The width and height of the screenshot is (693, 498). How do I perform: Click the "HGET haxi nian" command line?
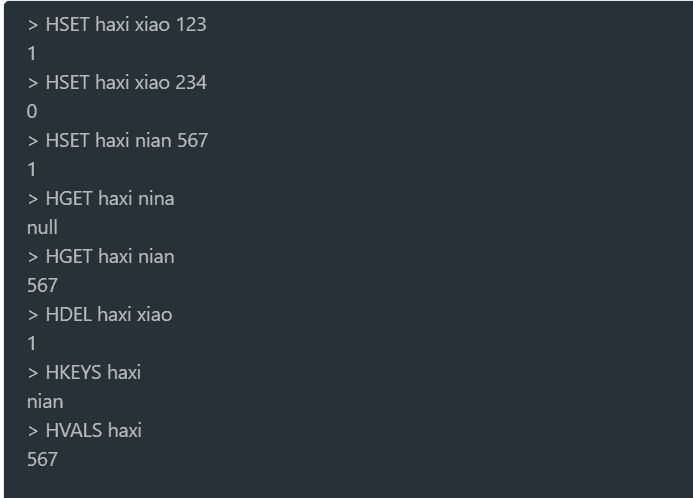100,257
